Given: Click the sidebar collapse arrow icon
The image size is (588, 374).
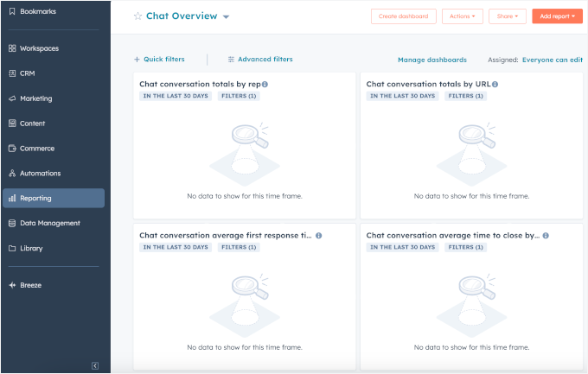Looking at the screenshot, I should pos(95,365).
